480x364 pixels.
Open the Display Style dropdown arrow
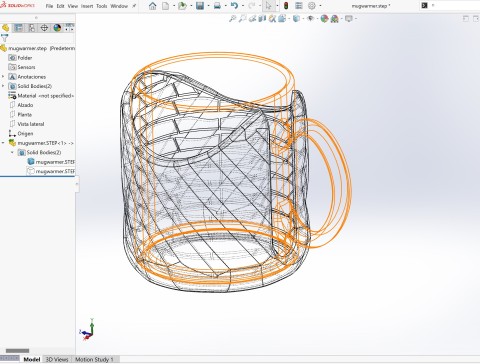click(x=303, y=19)
